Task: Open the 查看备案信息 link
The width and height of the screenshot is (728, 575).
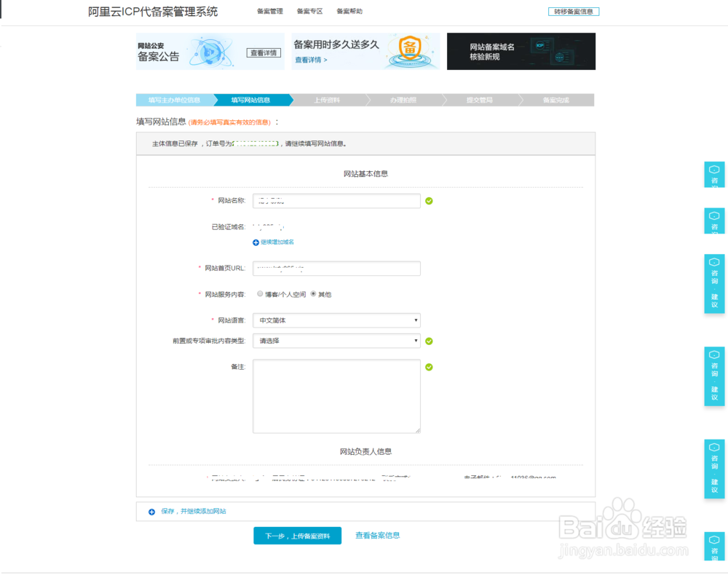Action: pyautogui.click(x=377, y=536)
